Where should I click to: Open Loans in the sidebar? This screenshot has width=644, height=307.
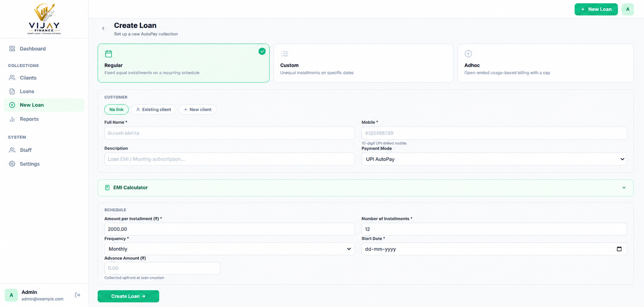[44, 91]
